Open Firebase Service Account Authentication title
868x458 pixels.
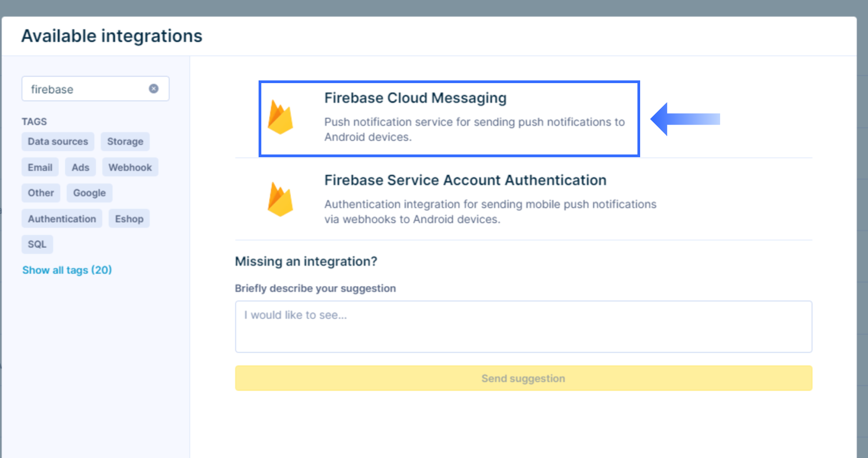click(x=465, y=180)
